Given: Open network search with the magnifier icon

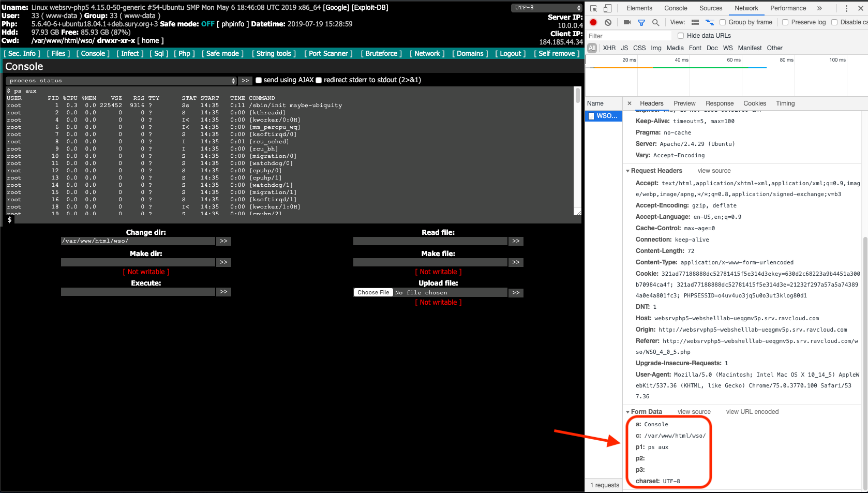Looking at the screenshot, I should 655,22.
